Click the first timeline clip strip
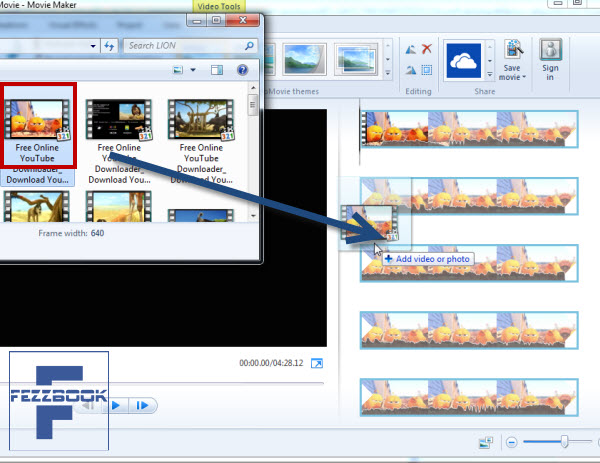Image resolution: width=600 pixels, height=463 pixels. tap(469, 129)
